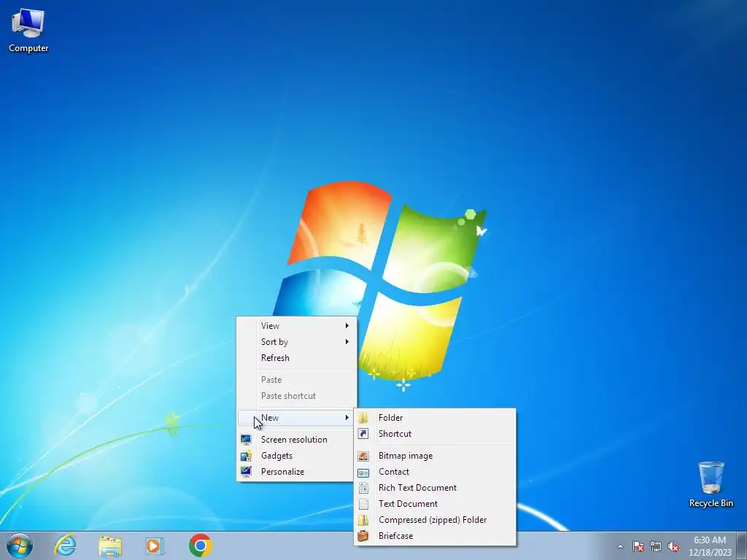This screenshot has width=747, height=560.
Task: Open the Windows Start orb
Action: (20, 545)
